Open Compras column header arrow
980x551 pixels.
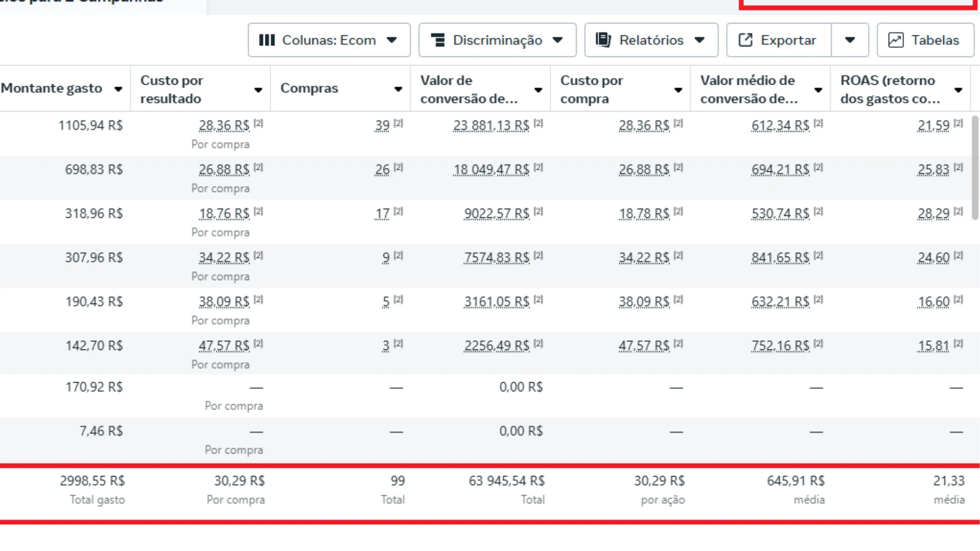pyautogui.click(x=398, y=89)
